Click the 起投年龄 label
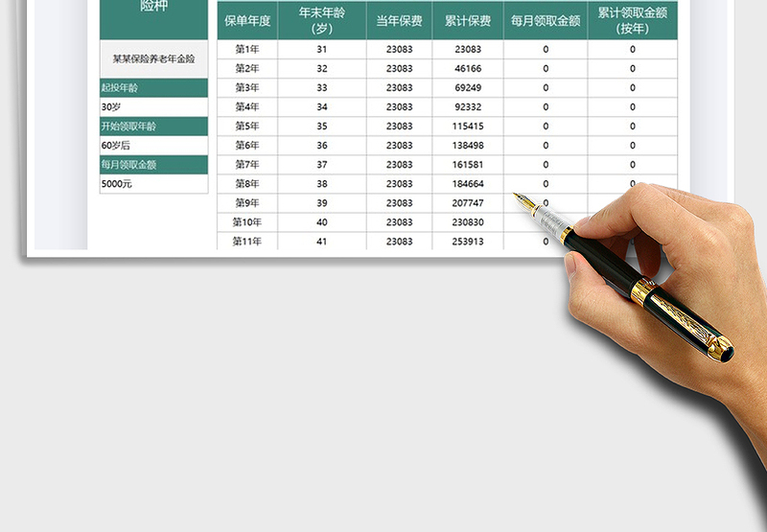Screen dimensions: 767x532 point(154,88)
